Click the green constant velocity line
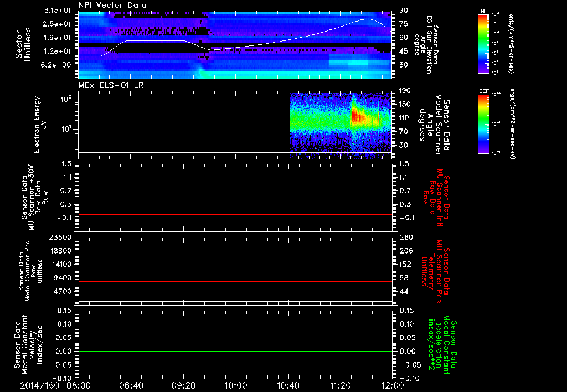Screen dimensions: 567x392 [x=235, y=351]
